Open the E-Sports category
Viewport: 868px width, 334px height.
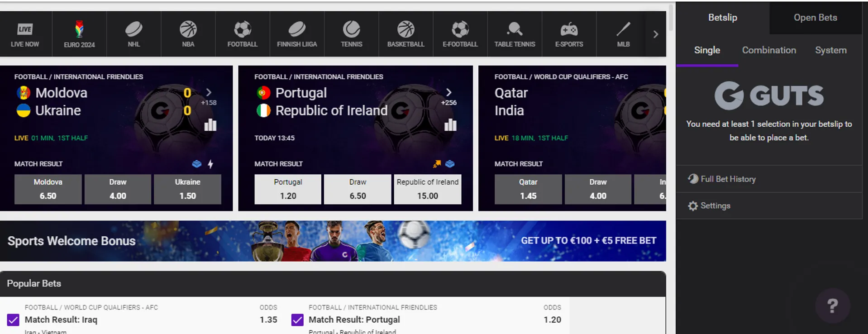click(x=569, y=34)
